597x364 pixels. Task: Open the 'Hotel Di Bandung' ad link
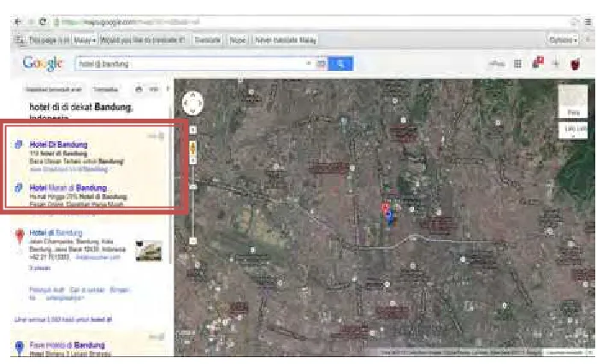click(x=58, y=144)
